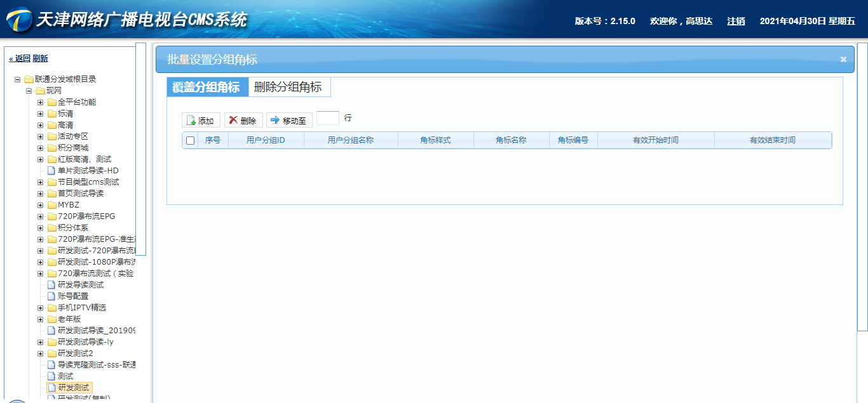Expand the 全平台功能 folder
The height and width of the screenshot is (403, 868).
pos(41,102)
